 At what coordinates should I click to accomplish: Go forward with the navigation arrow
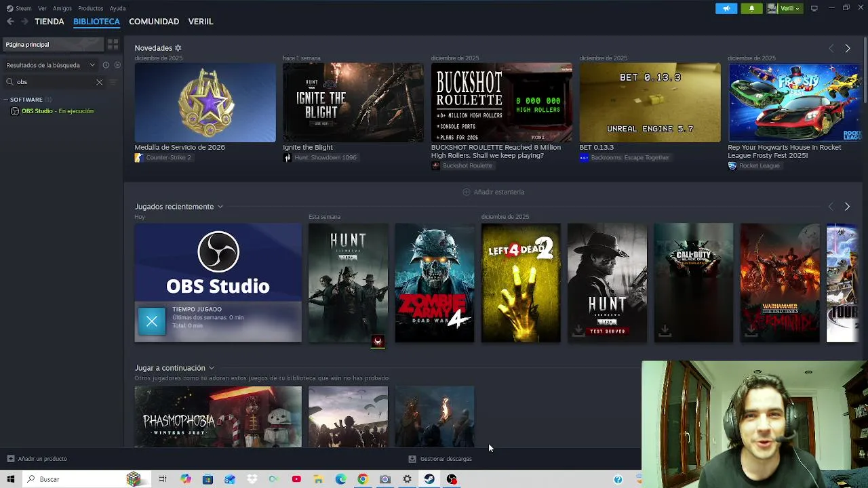(x=24, y=22)
